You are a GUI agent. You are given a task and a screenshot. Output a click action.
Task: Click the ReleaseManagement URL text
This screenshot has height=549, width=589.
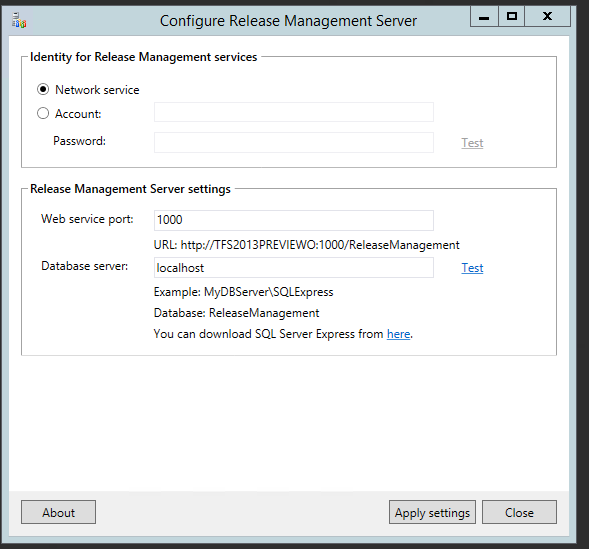pos(307,245)
